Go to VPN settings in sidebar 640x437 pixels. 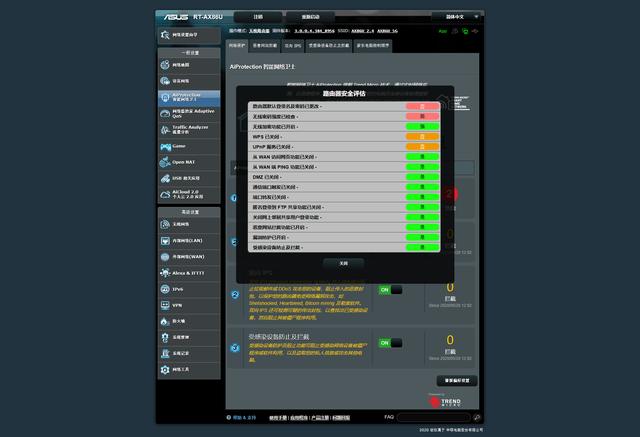[x=189, y=305]
